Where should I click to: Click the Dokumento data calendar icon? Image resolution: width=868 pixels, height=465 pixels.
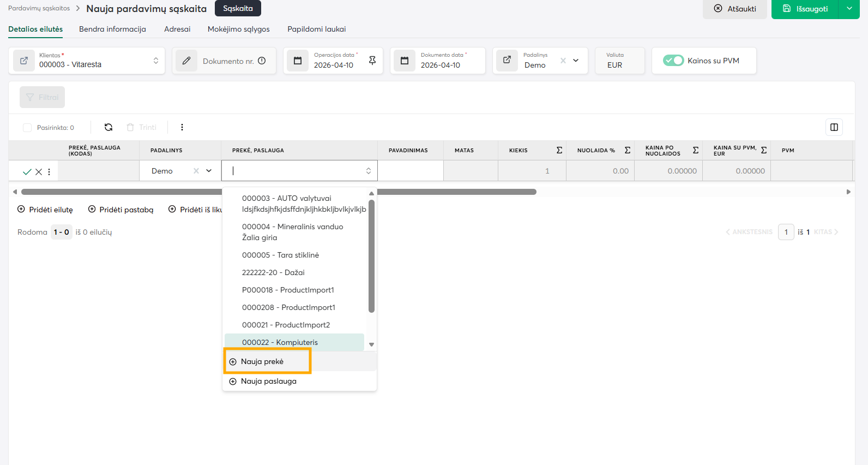[x=405, y=61]
